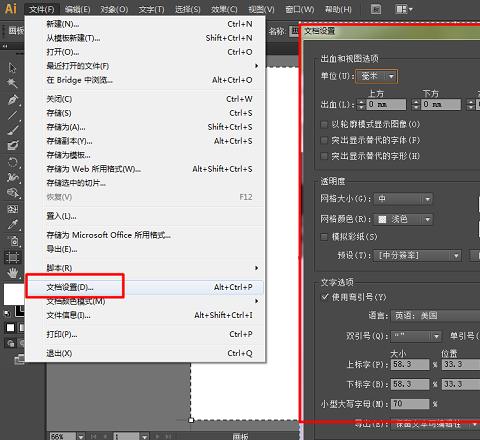
Task: Choose 置入(L)... menu entry
Action: 145,216
